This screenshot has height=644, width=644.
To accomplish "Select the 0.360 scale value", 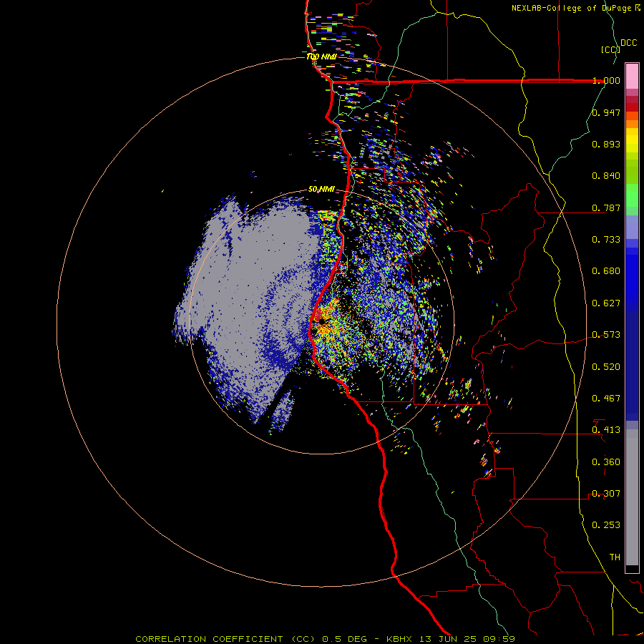I will (x=606, y=462).
